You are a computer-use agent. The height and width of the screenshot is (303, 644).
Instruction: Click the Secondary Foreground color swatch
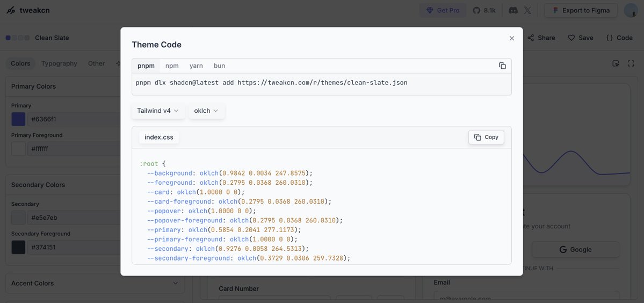18,247
